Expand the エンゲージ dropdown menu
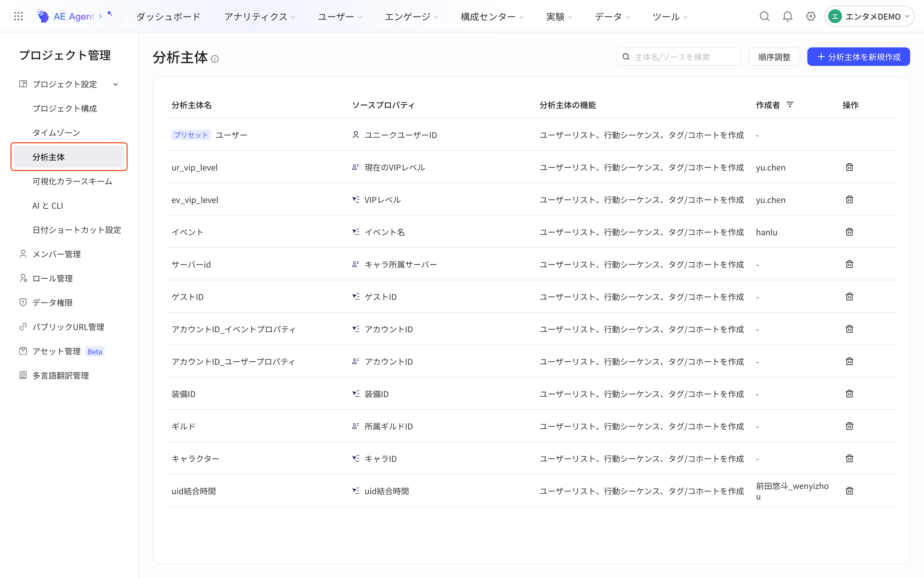 click(411, 16)
